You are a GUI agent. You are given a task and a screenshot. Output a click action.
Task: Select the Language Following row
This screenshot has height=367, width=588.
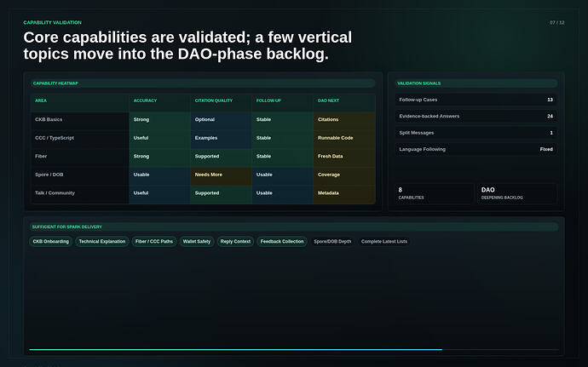pos(476,149)
